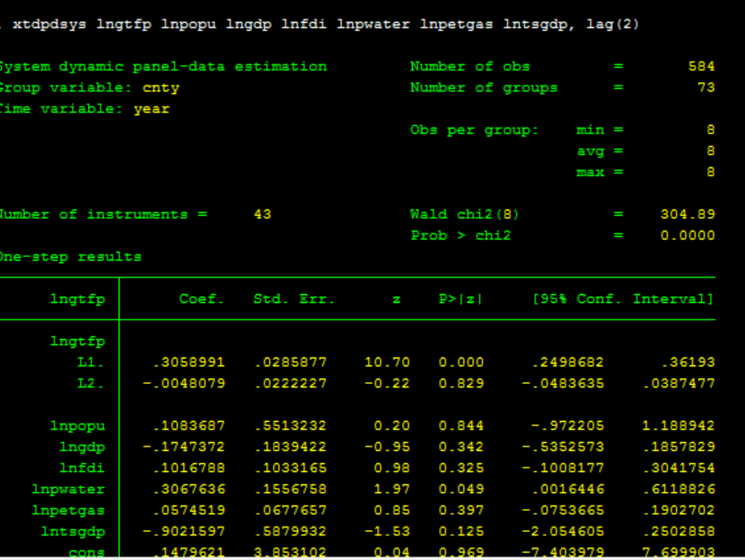This screenshot has height=560, width=745.
Task: Click the lntsgdp variable row label
Action: click(x=71, y=531)
